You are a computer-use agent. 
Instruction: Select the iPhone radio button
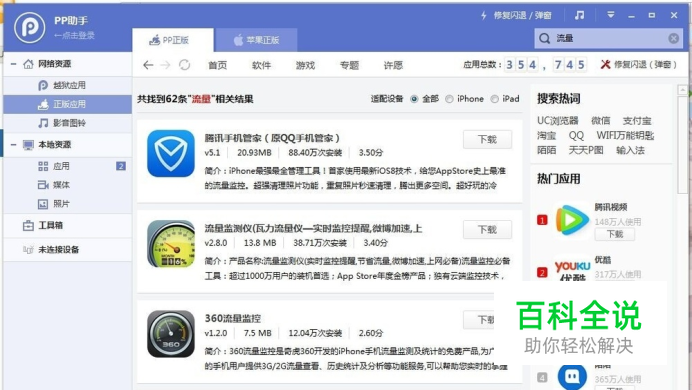pos(449,99)
